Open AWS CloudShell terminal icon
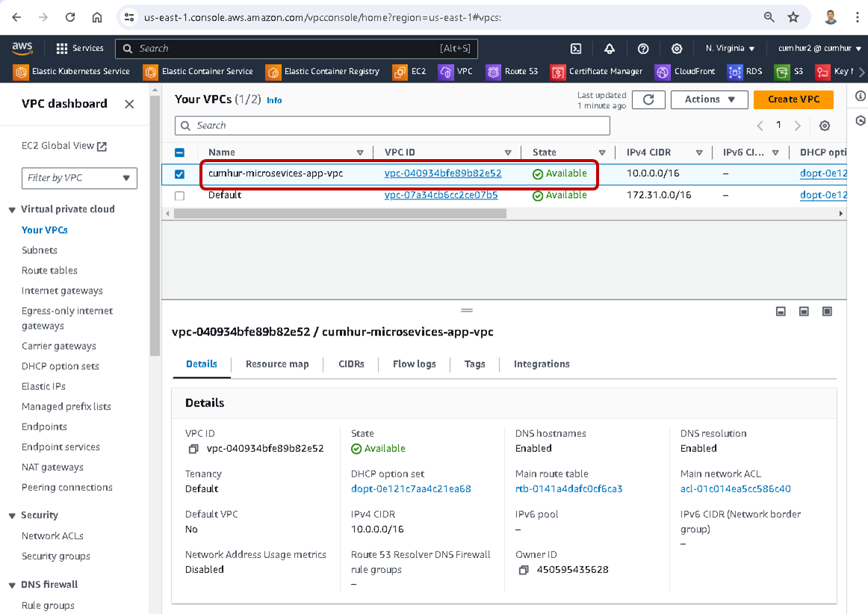Image resolution: width=868 pixels, height=614 pixels. (576, 49)
